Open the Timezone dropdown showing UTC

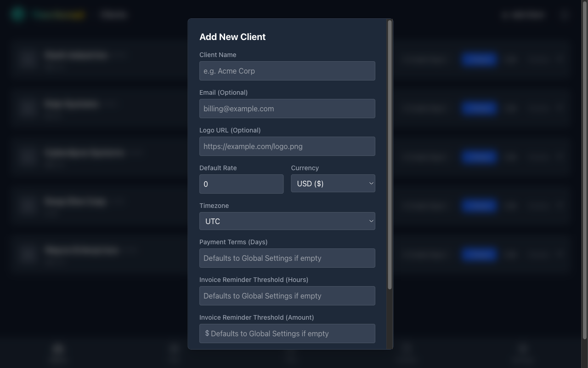coord(287,221)
